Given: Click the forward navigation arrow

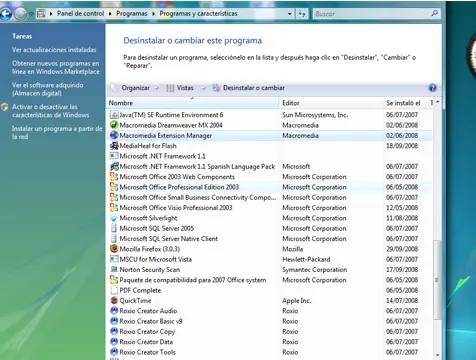Looking at the screenshot, I should coord(21,14).
